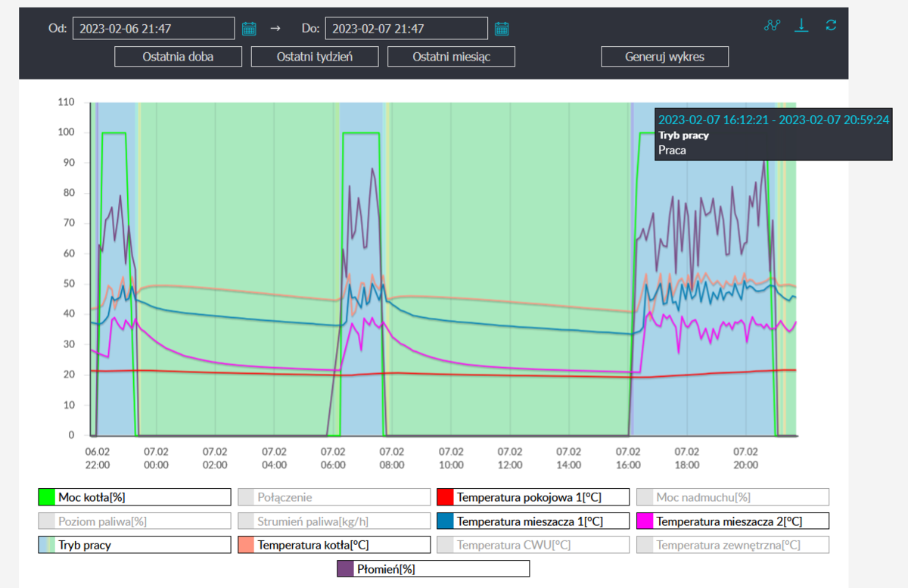
Task: Toggle the 'Tryb pracy' legend entry
Action: (x=134, y=545)
